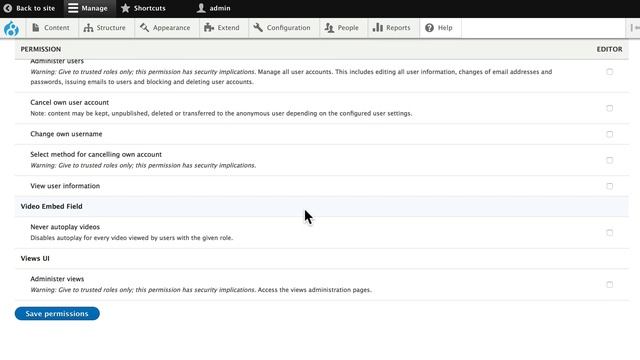Click Select method for cancelling own account label
This screenshot has width=640, height=360.
96,154
